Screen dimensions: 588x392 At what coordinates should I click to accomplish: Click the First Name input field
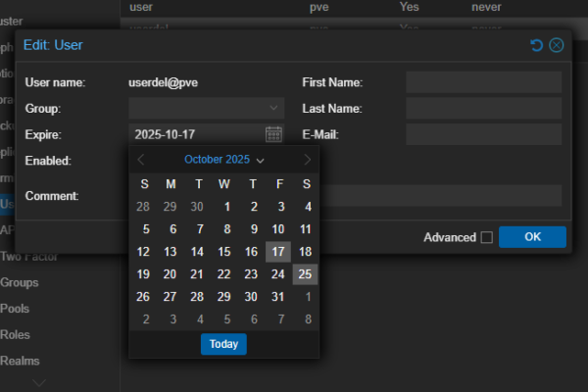[483, 82]
